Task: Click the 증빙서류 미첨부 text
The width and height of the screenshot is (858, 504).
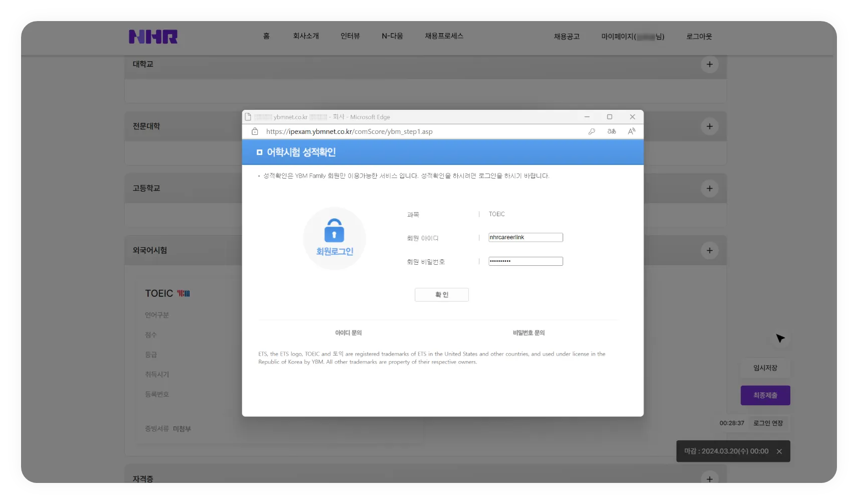Action: click(x=168, y=429)
